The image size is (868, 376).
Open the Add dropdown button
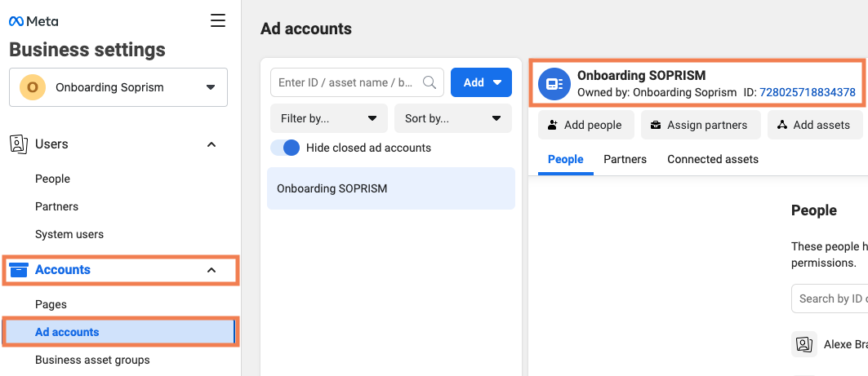click(x=482, y=82)
